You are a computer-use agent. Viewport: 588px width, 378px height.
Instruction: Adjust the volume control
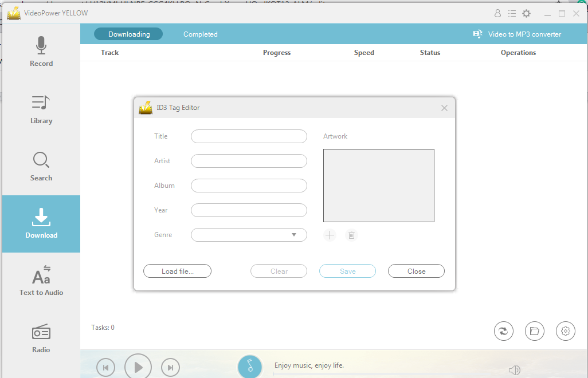click(515, 369)
